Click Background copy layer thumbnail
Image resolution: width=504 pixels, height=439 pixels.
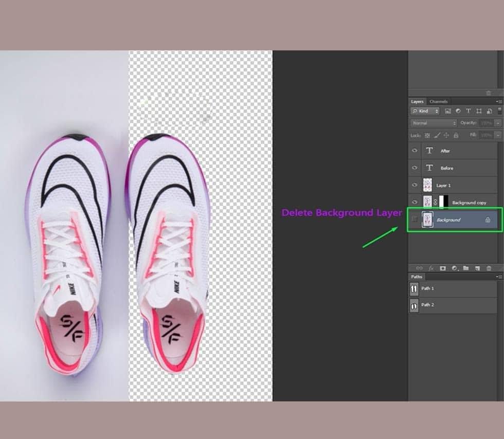(x=427, y=202)
